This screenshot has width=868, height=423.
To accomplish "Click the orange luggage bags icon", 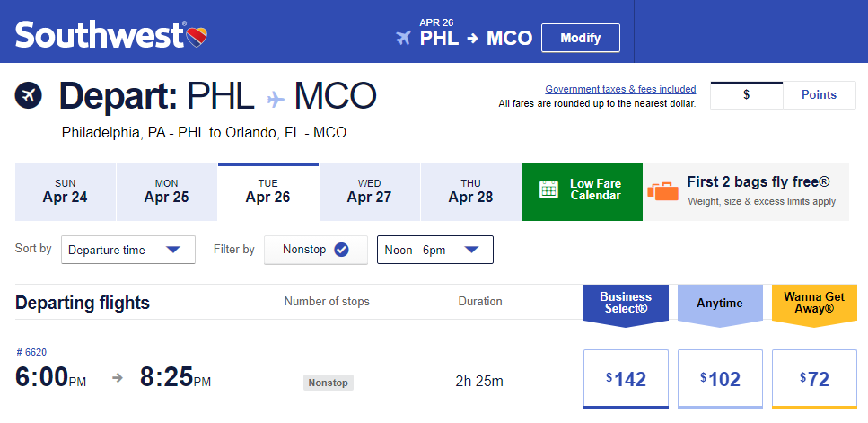I will [662, 191].
